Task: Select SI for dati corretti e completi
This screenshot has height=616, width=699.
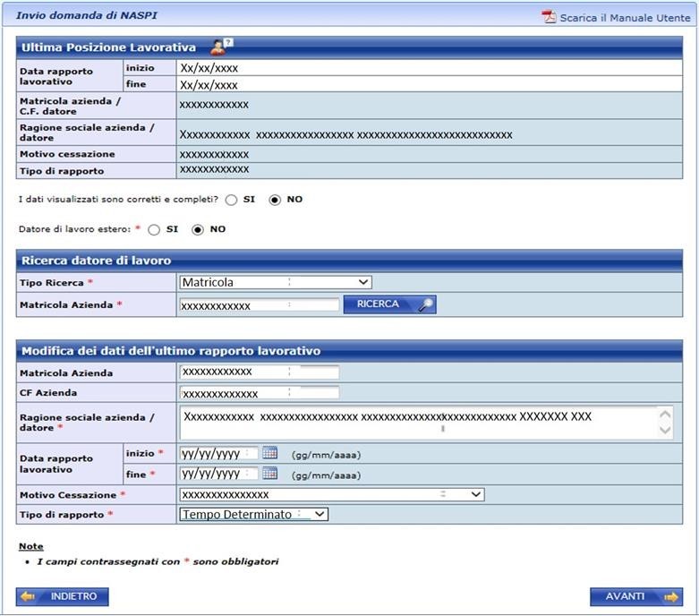Action: 232,200
